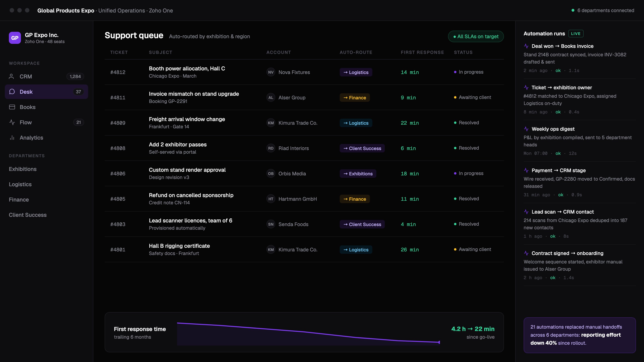This screenshot has height=362, width=644.
Task: Click Client Success tag on ticket #4808
Action: click(362, 148)
